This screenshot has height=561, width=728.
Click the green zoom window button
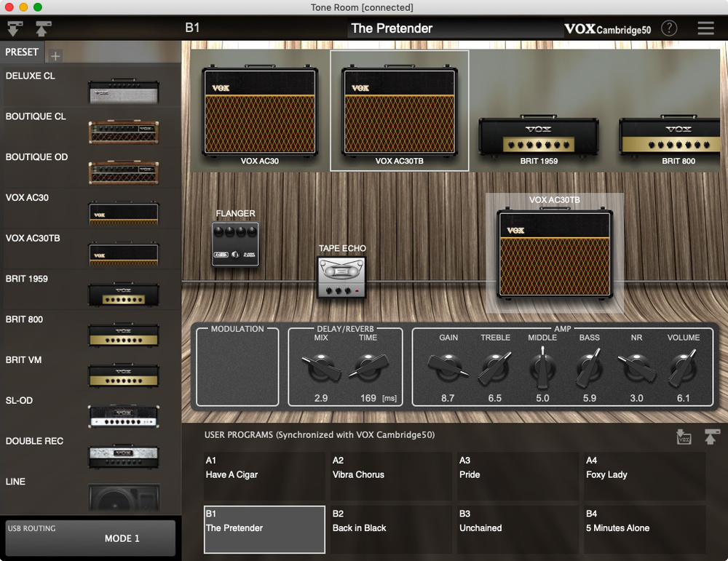coord(38,7)
